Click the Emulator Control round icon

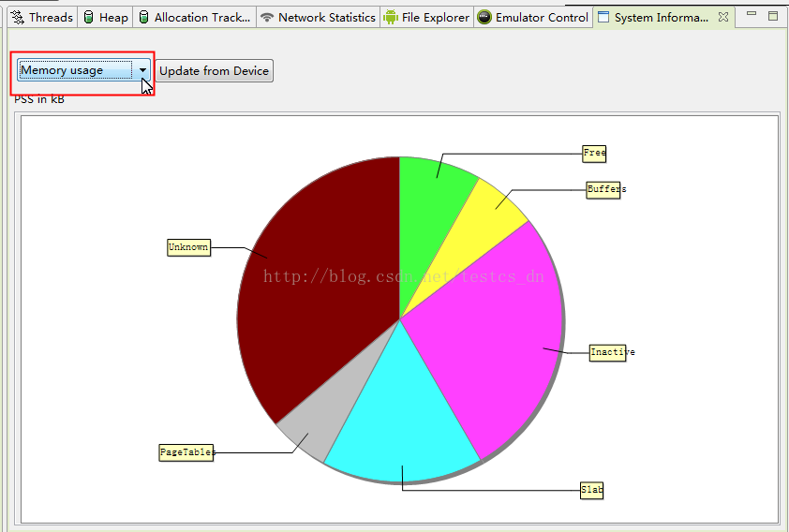(484, 18)
